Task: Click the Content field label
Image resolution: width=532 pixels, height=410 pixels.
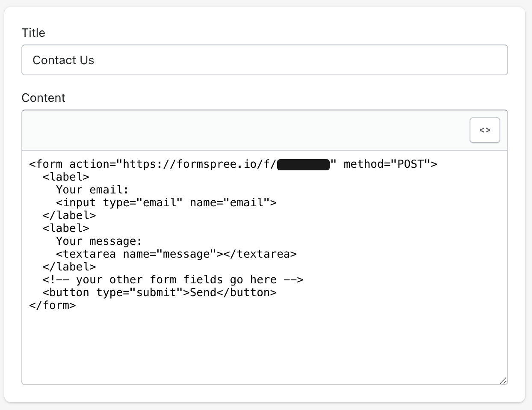Action: tap(43, 98)
